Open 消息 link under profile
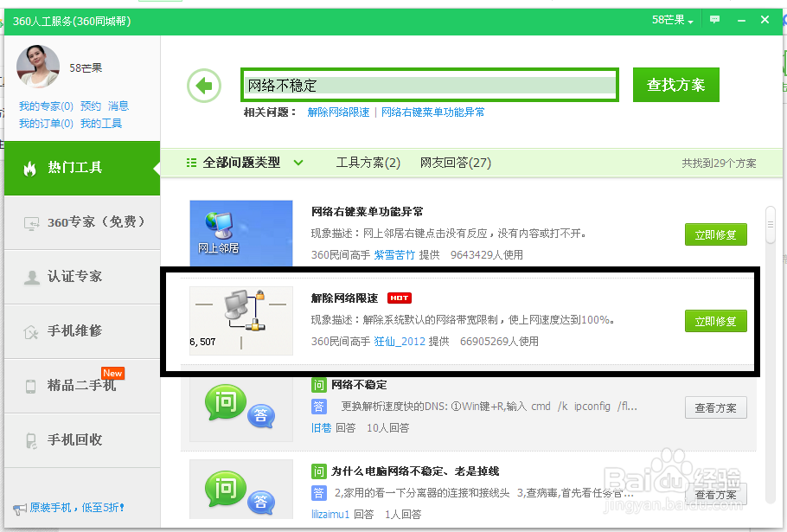Screen dimensions: 787x532 [118, 106]
